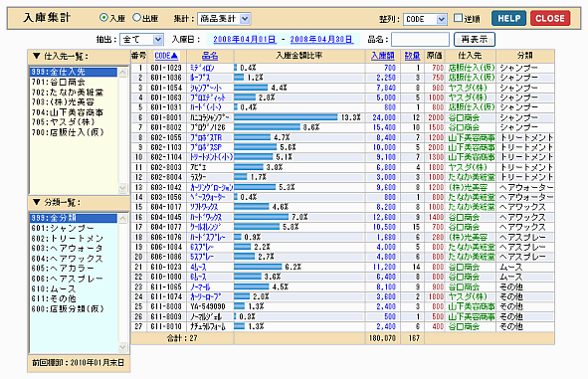Screen dimensions: 588x379
Task: Click the 前回棚卸:2010年01月末日 status text
Action: [x=78, y=363]
